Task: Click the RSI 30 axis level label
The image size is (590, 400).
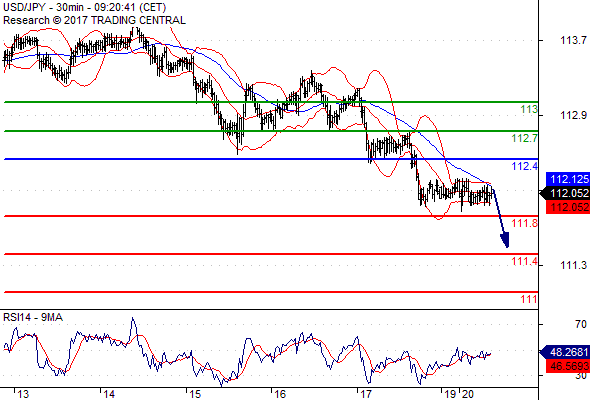Action: 581,375
